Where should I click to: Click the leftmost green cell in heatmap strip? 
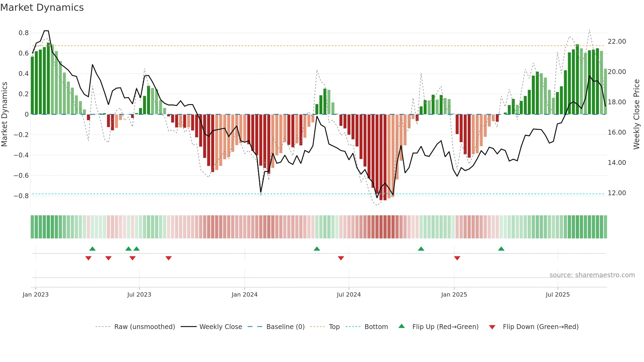point(32,227)
